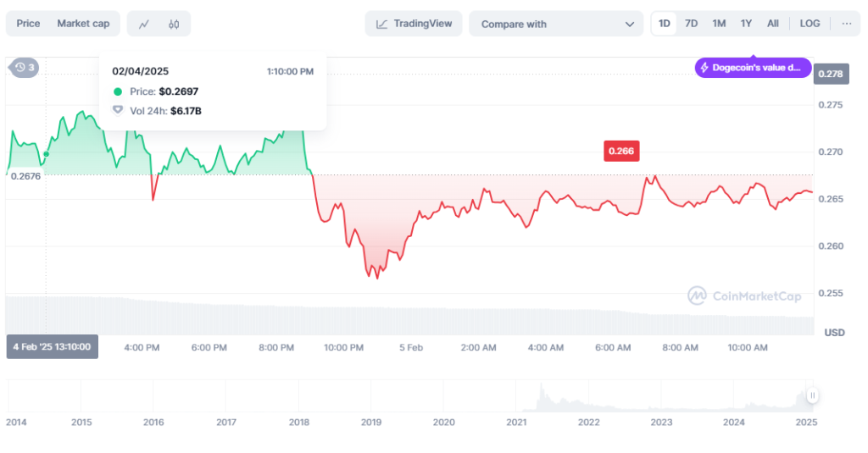Switch to candlestick chart icon
The image size is (868, 453).
(174, 24)
